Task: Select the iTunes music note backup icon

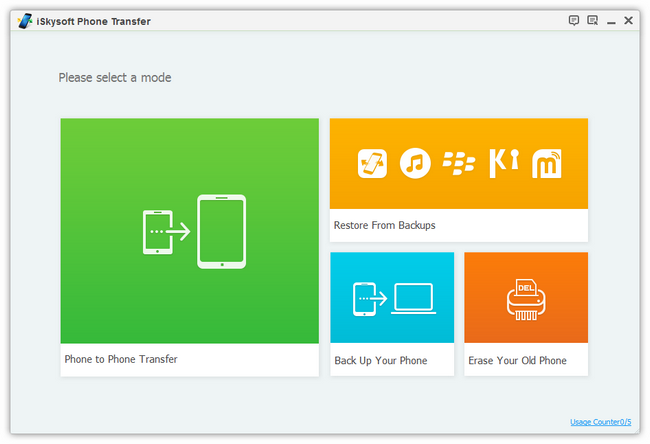Action: (x=415, y=163)
